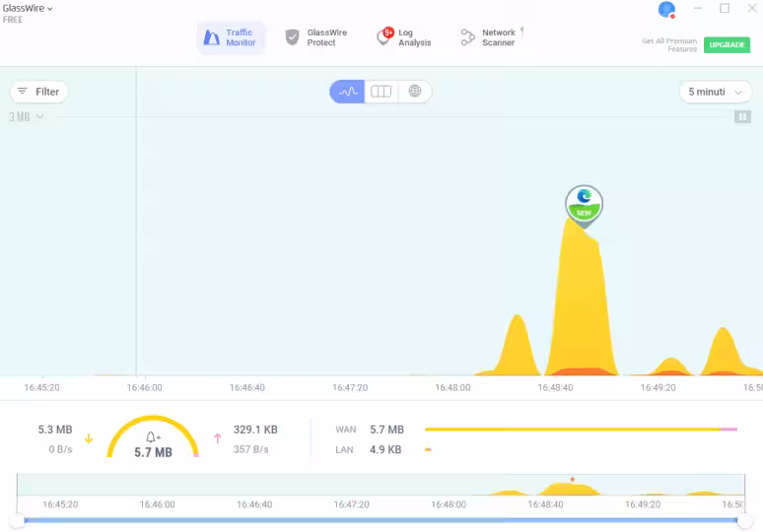
Task: Open the GlassWire main menu dropdown
Action: coord(28,8)
